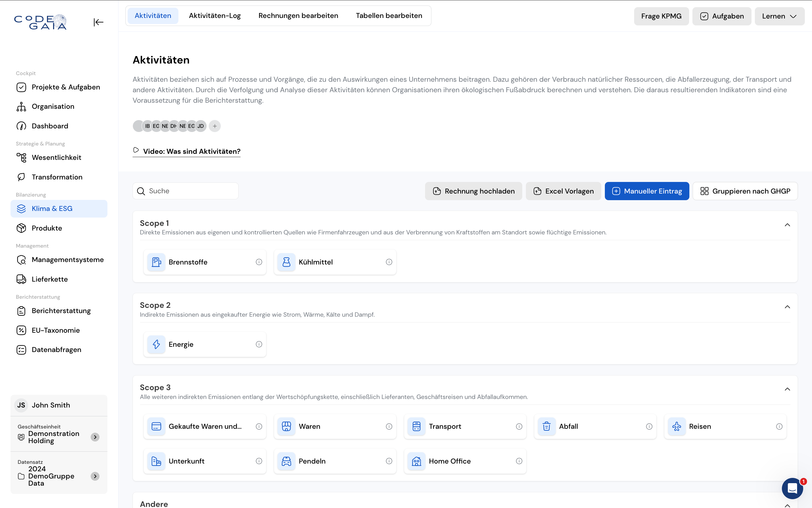The image size is (812, 508).
Task: Expand Geschäftseinheit Demonstration Holding selector
Action: tap(95, 437)
